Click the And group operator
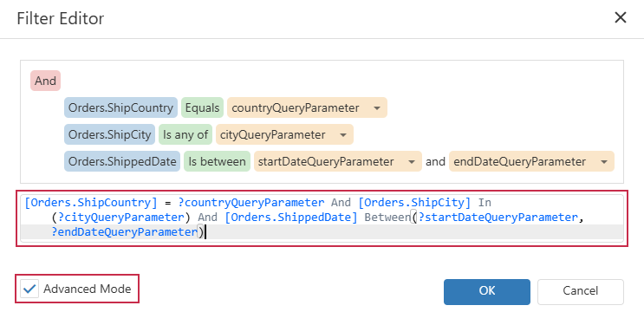 click(x=46, y=81)
